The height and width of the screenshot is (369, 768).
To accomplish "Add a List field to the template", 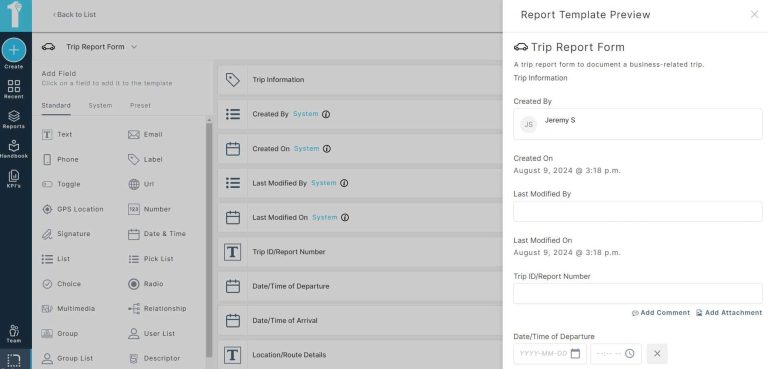I will pyautogui.click(x=56, y=259).
